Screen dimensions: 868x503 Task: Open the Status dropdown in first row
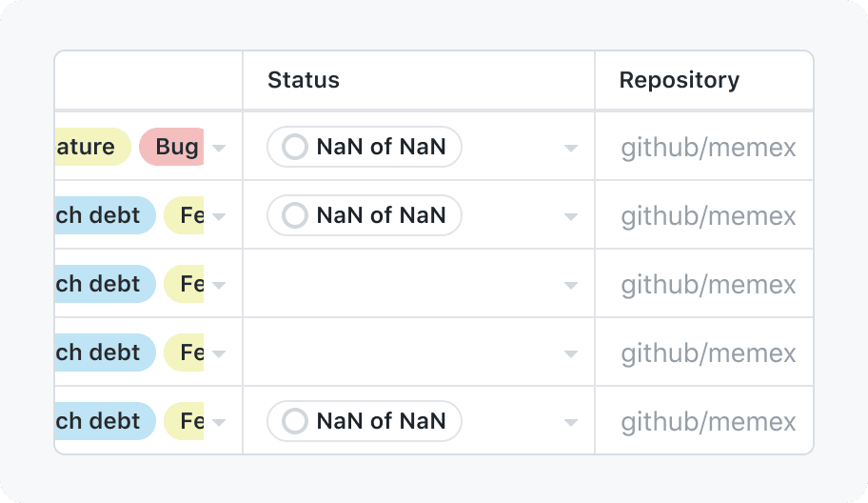point(571,148)
